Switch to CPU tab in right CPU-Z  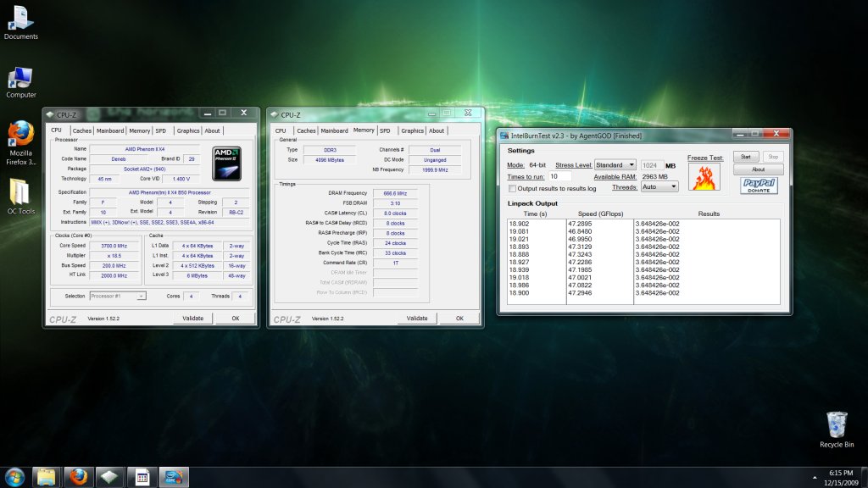[281, 131]
